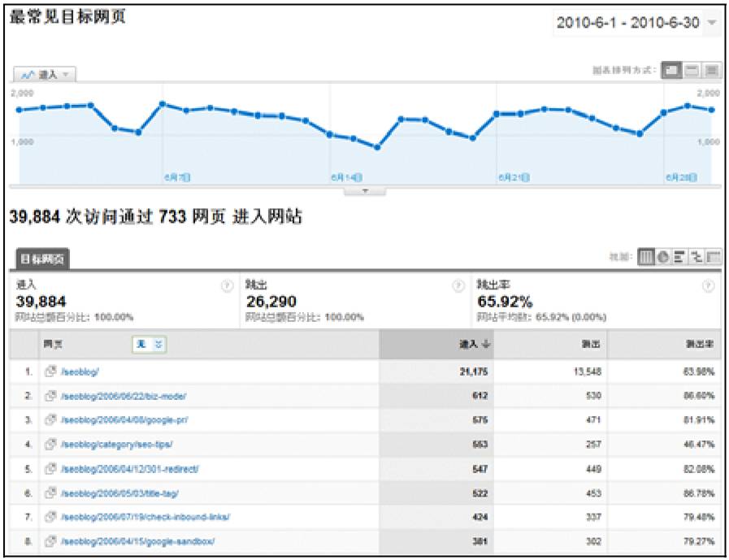This screenshot has width=729, height=560.
Task: Select second graph layout mode button
Action: coord(692,70)
